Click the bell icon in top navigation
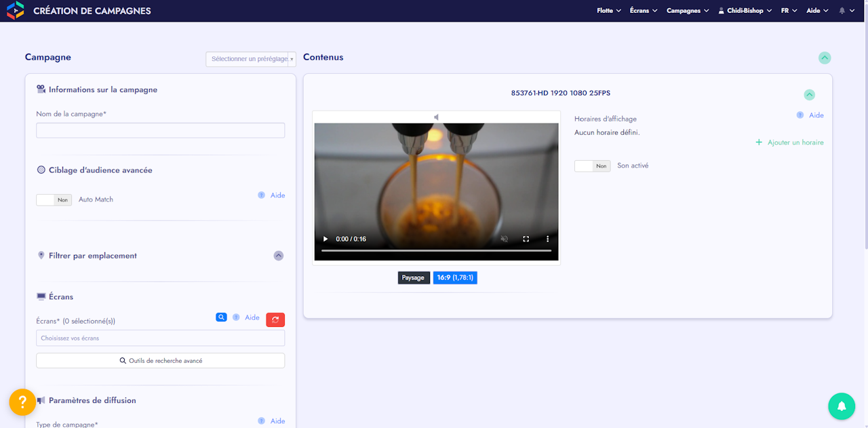This screenshot has height=428, width=868. 842,11
